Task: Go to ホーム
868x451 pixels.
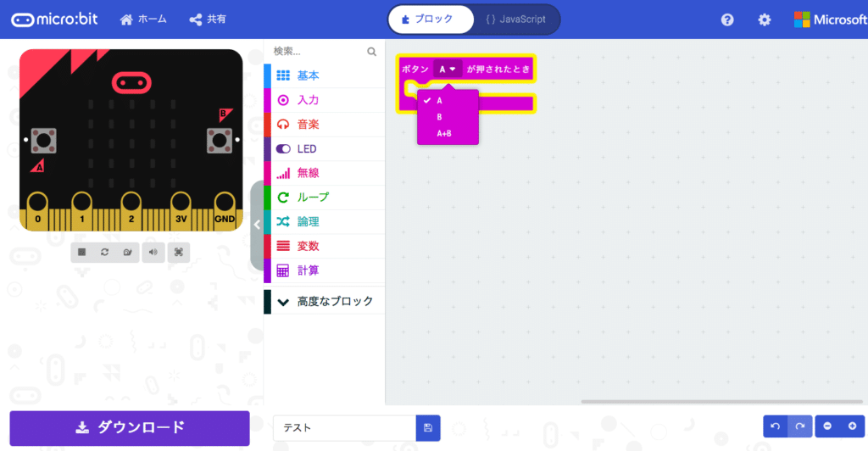Action: click(143, 19)
